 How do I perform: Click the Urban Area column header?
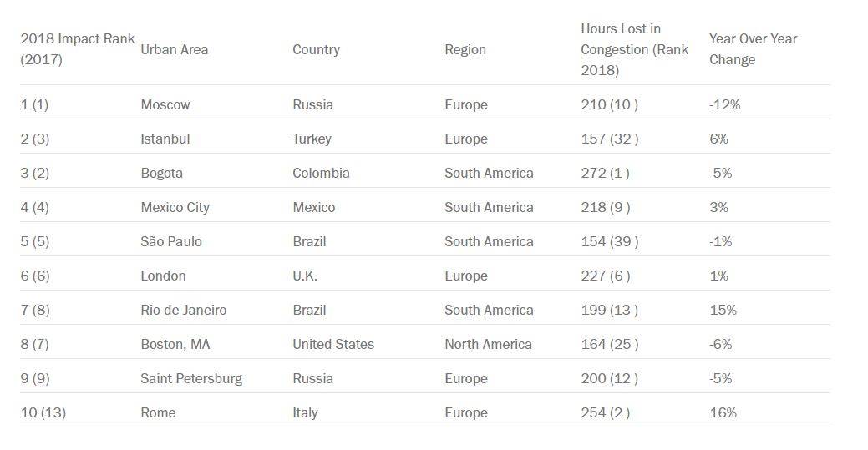175,50
